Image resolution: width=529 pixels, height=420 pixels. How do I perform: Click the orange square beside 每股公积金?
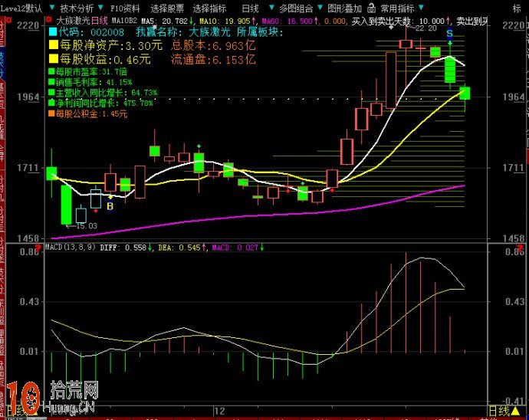pos(51,113)
